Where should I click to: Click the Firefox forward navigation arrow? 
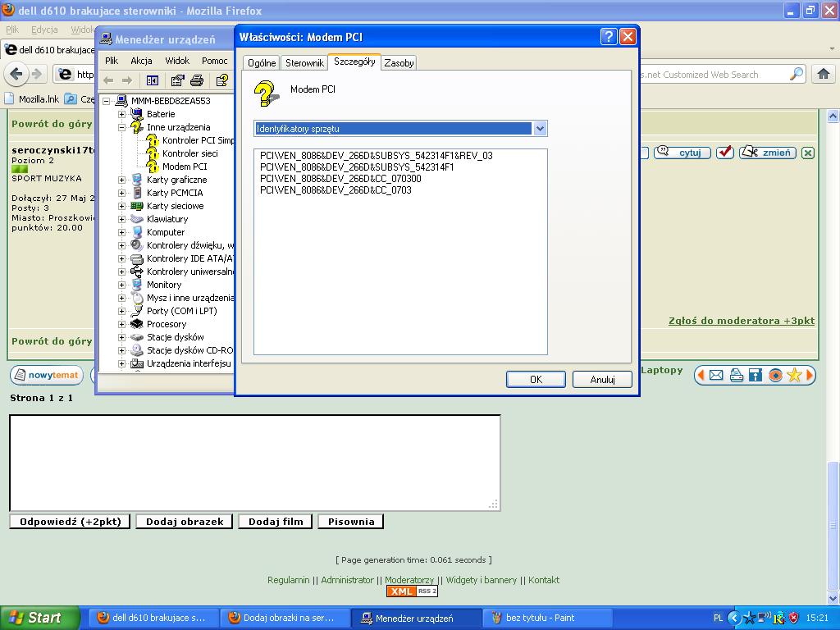click(37, 74)
